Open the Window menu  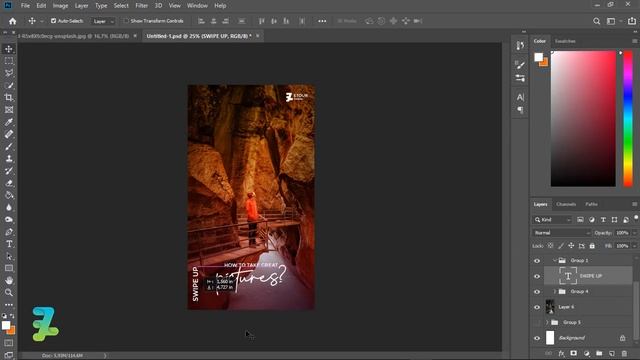[x=197, y=6]
